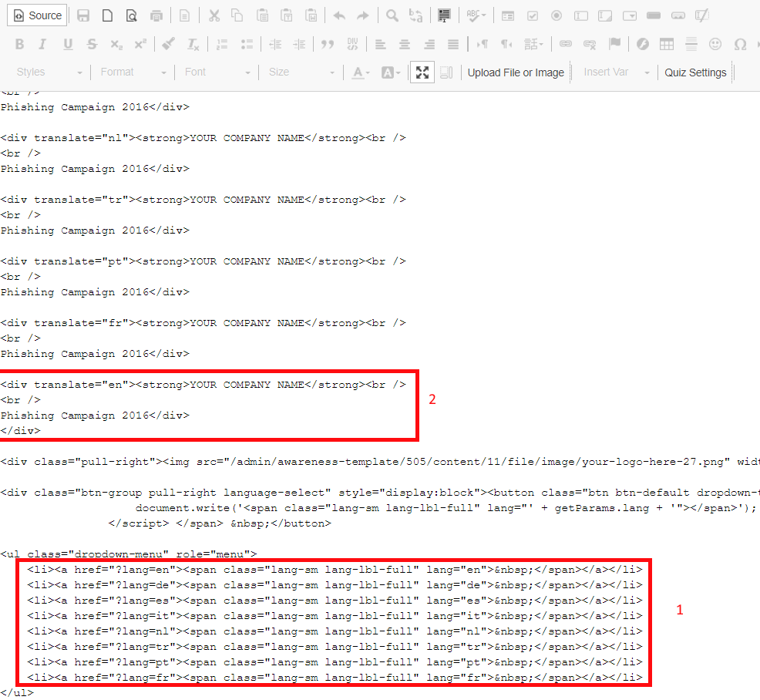Viewport: 760px width, 700px height.
Task: Open the Spell Check ABC dropdown
Action: pos(476,15)
